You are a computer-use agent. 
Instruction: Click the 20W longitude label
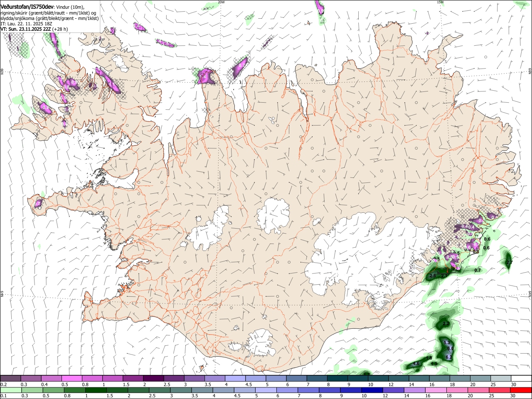pyautogui.click(x=221, y=2)
